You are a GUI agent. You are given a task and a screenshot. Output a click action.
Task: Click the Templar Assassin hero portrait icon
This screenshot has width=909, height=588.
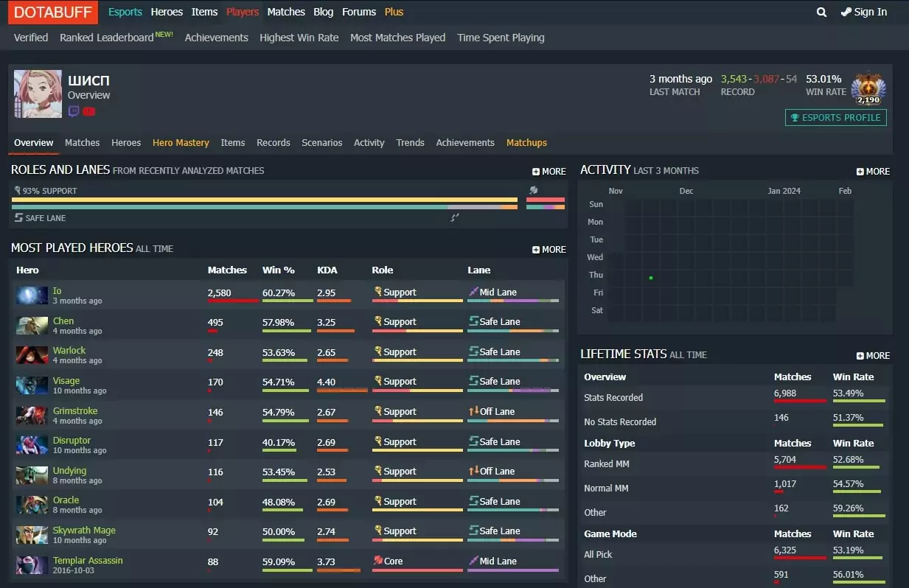[32, 565]
